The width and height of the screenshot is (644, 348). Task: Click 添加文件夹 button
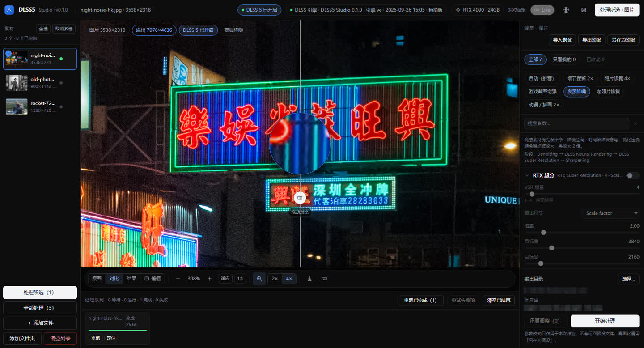pyautogui.click(x=22, y=338)
